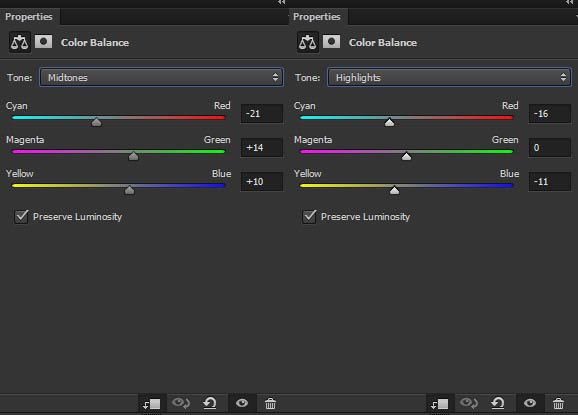The height and width of the screenshot is (415, 578).
Task: Open Tone dropdown showing Highlights
Action: click(449, 77)
